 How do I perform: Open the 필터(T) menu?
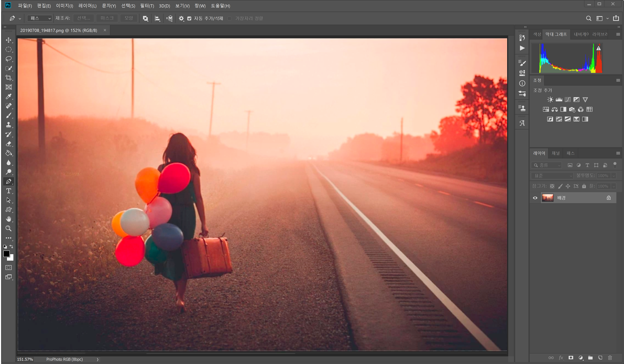(147, 6)
